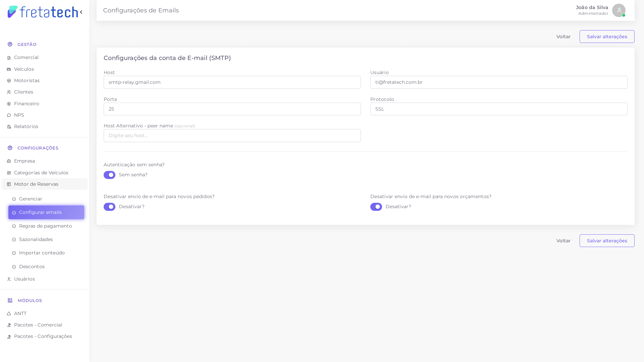Click the Host Alternativo input field
Image resolution: width=644 pixels, height=362 pixels.
coord(232,135)
